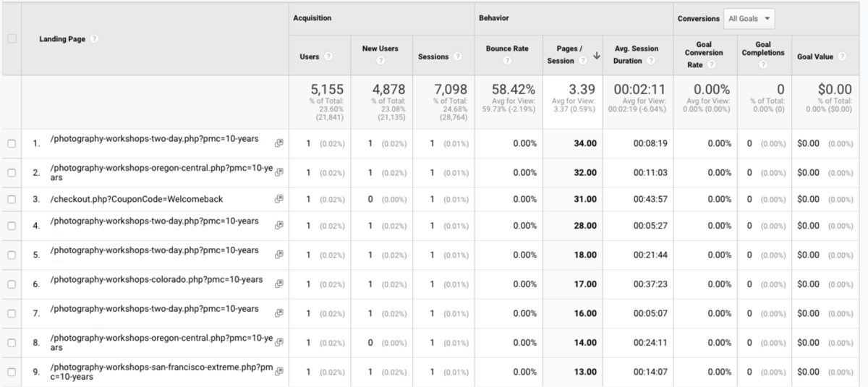
Task: Click the total Users value 5,155
Action: coord(327,89)
